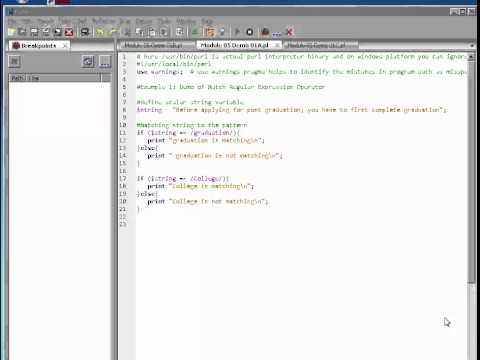Image resolution: width=480 pixels, height=360 pixels.
Task: Click the New file toolbar icon
Action: tap(11, 32)
